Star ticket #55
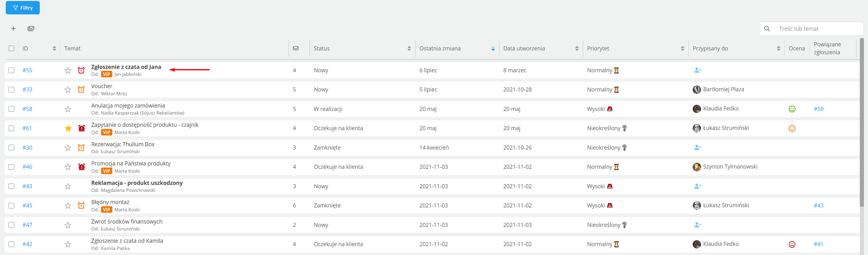Screen dimensions: 868x255 (x=68, y=70)
